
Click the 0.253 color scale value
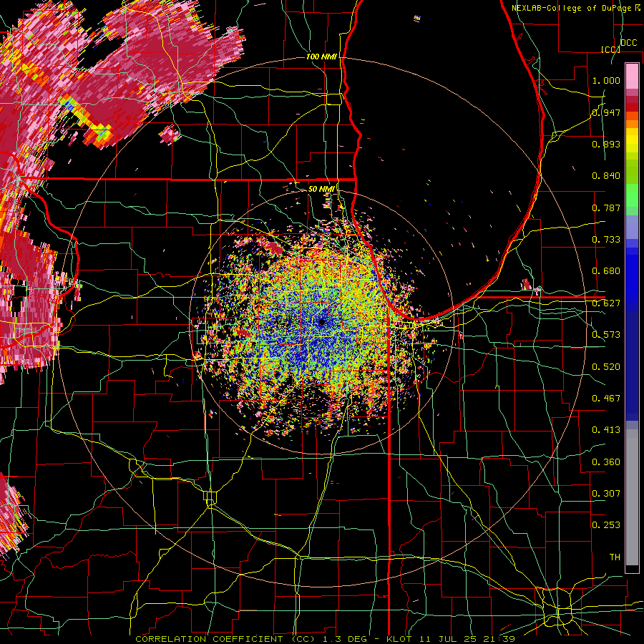606,525
